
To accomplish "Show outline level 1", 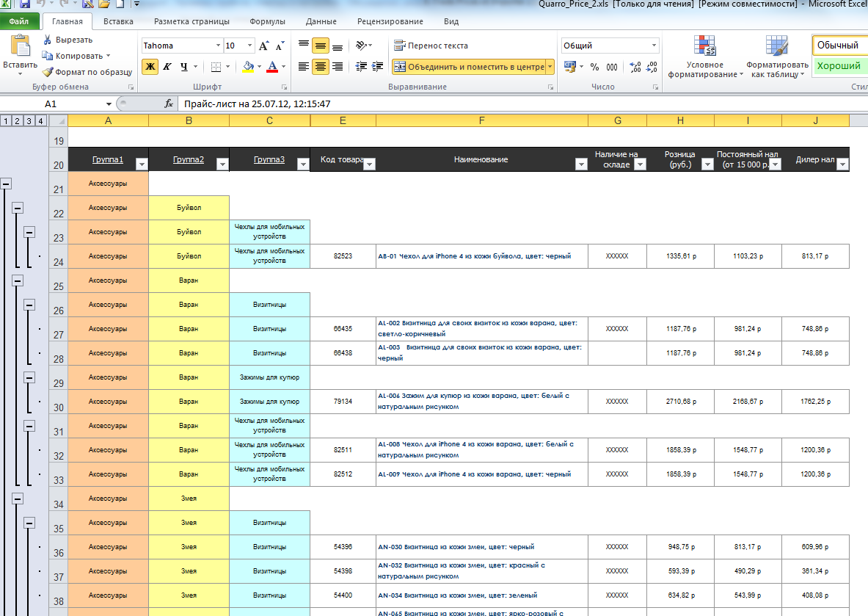I will pyautogui.click(x=6, y=120).
